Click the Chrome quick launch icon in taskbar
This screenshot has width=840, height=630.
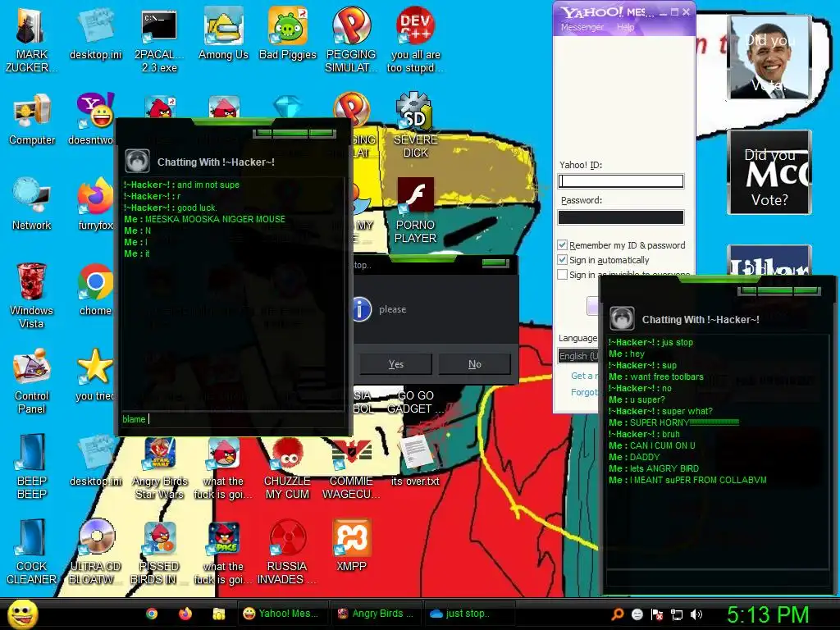152,614
